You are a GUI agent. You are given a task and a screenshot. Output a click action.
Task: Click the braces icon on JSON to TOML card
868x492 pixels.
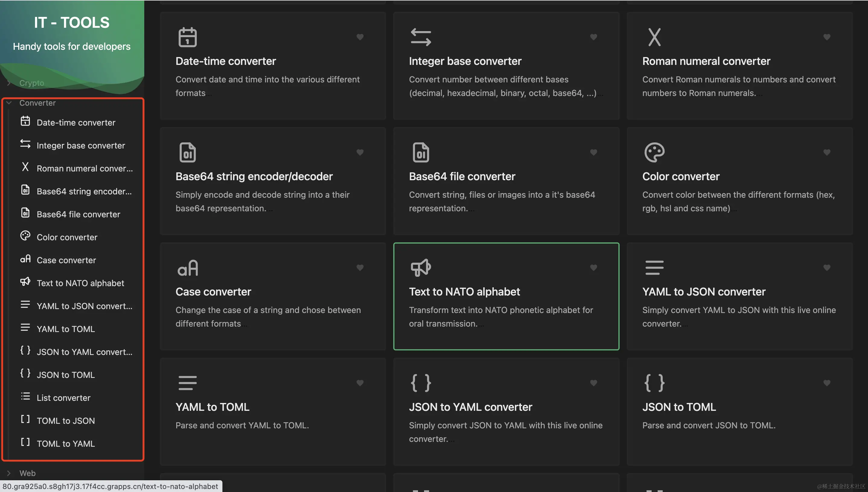tap(654, 383)
